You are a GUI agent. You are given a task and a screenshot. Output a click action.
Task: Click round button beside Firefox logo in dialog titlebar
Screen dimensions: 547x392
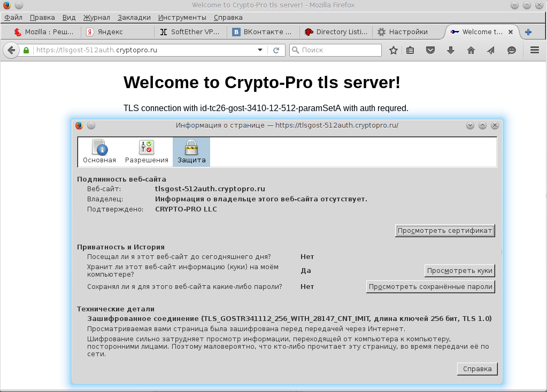[x=91, y=126]
